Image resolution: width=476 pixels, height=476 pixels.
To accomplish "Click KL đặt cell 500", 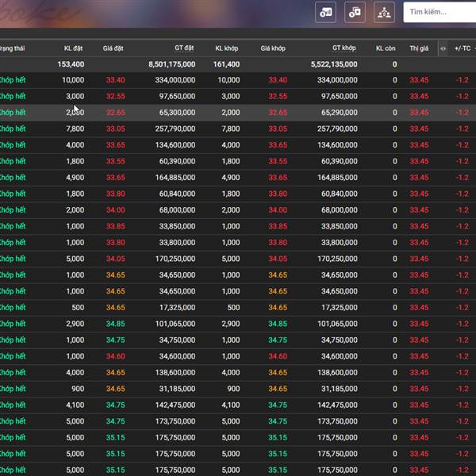I will pos(78,308).
